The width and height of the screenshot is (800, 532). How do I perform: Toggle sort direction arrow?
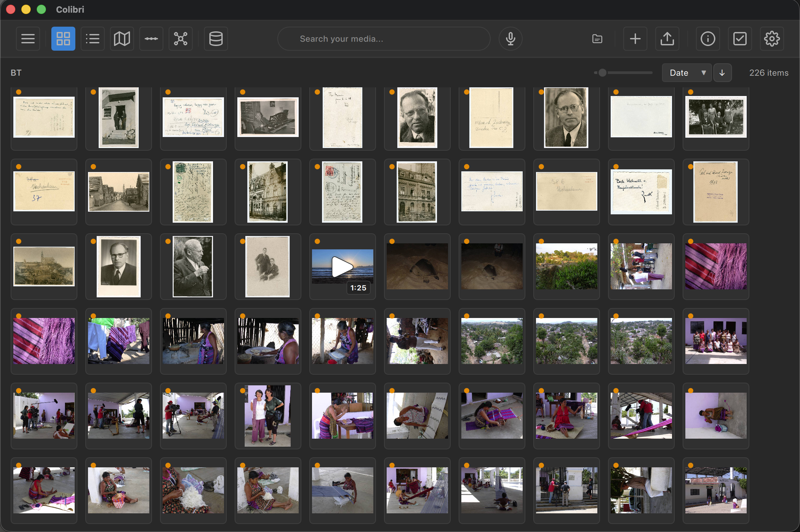pyautogui.click(x=722, y=73)
